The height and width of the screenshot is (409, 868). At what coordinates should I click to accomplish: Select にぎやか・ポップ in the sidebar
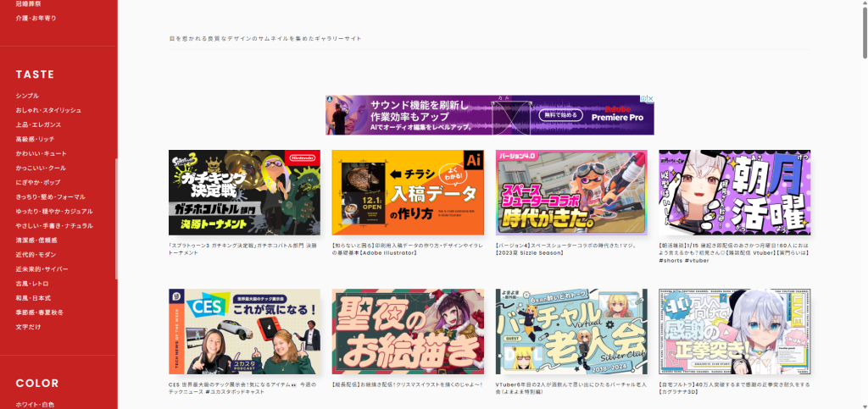coord(38,182)
